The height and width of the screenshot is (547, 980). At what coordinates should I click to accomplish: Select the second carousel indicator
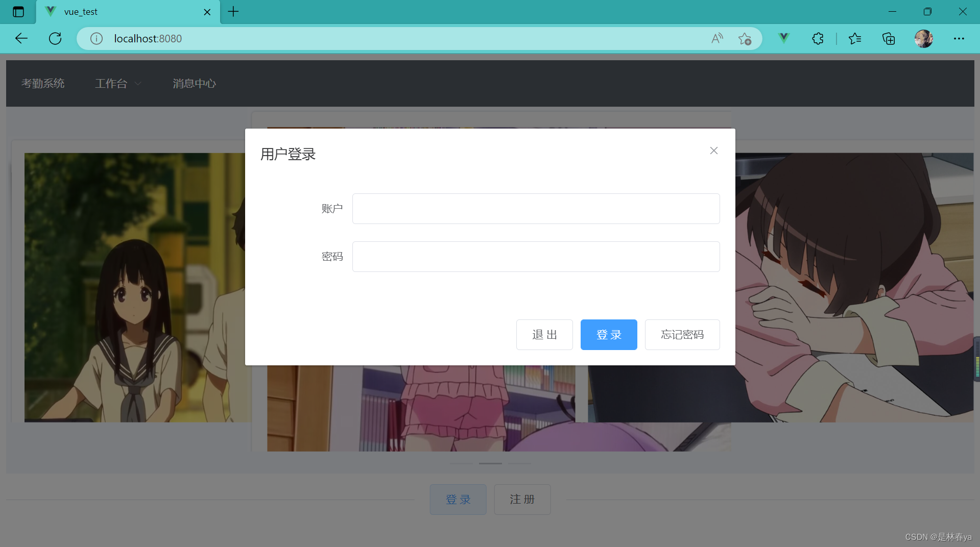(x=490, y=463)
